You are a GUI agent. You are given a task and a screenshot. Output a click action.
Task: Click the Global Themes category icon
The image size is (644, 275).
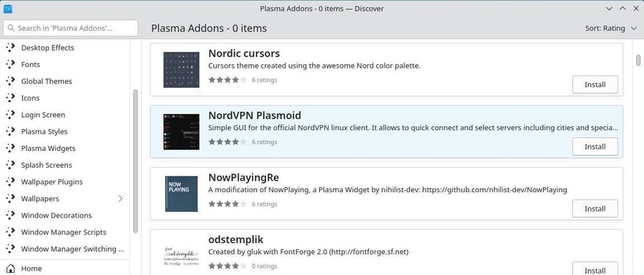point(11,81)
